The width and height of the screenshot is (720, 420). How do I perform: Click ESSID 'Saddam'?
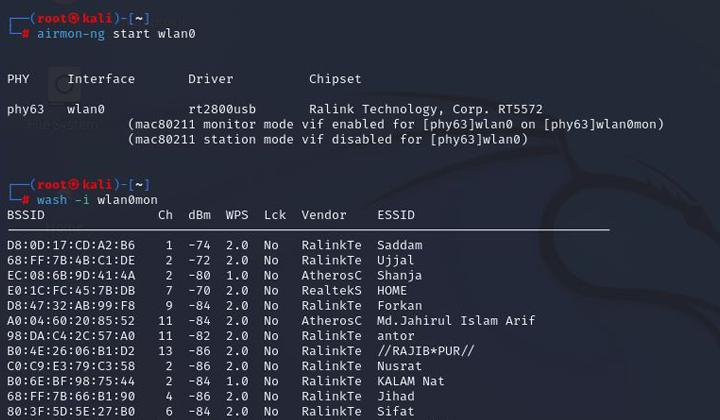click(x=399, y=245)
